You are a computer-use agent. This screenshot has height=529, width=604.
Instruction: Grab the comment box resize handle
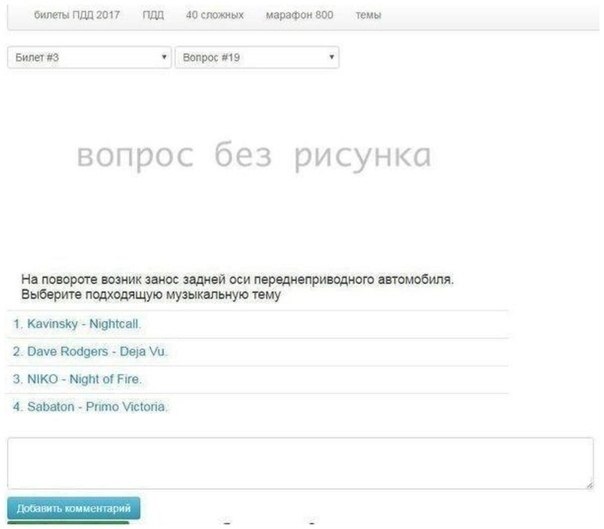[x=589, y=485]
